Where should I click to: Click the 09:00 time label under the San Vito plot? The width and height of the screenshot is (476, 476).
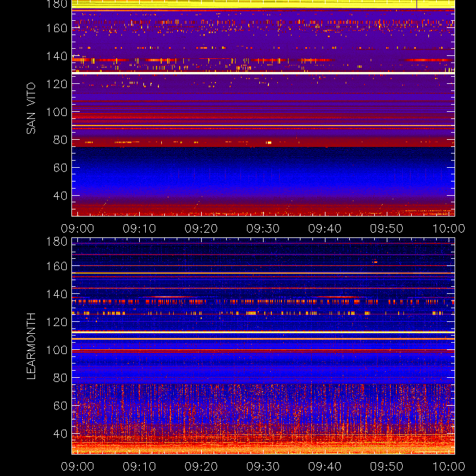tap(77, 228)
